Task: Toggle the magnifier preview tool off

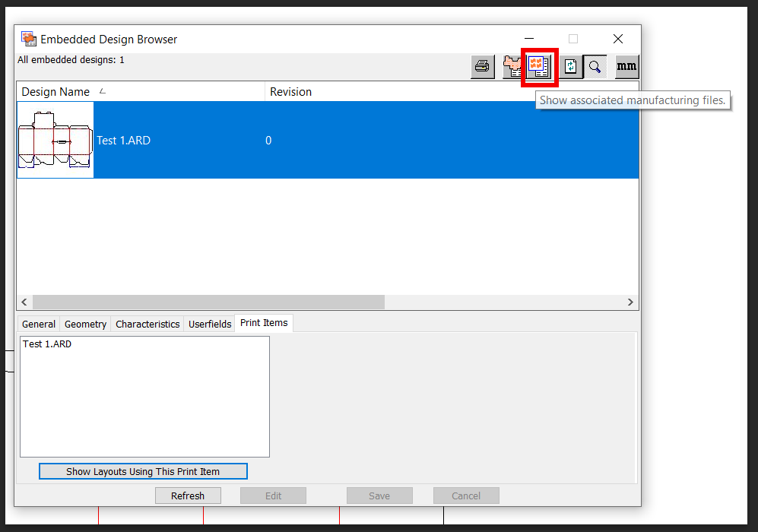Action: pos(595,67)
